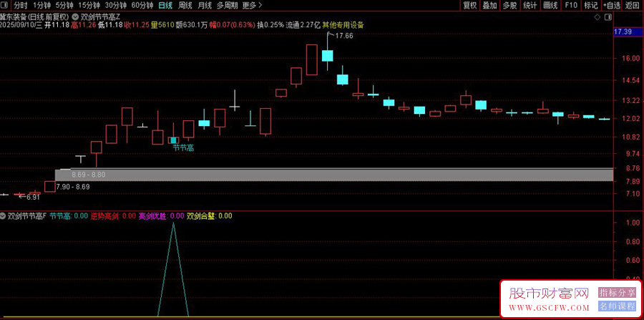Click the 7.90 - 8.69 gap label
Screen dimensions: 644x320
[73, 187]
